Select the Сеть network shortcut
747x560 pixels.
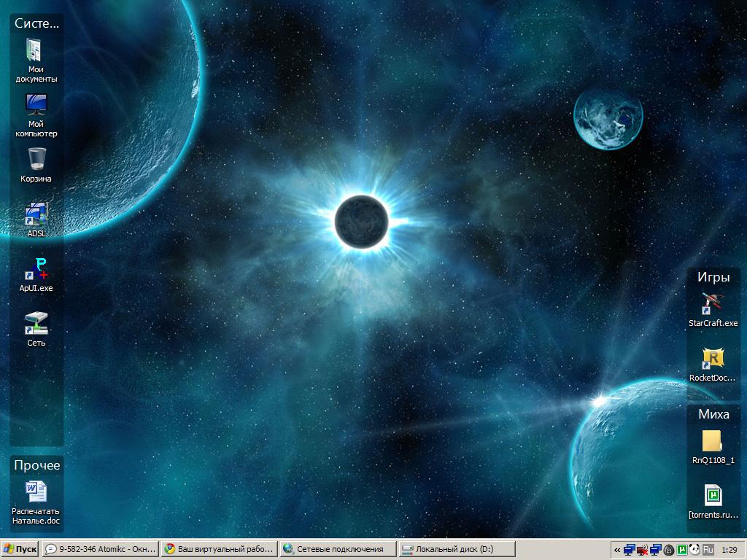pyautogui.click(x=36, y=323)
